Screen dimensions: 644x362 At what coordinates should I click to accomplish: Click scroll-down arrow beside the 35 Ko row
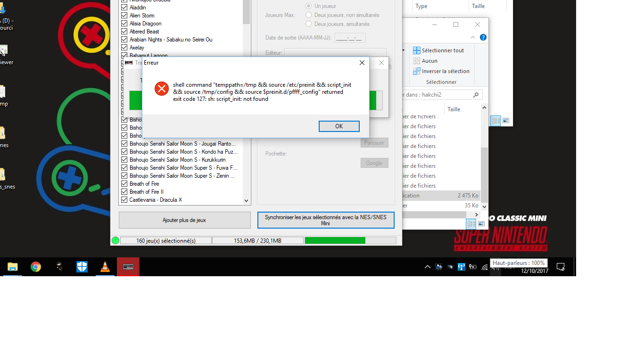click(484, 206)
